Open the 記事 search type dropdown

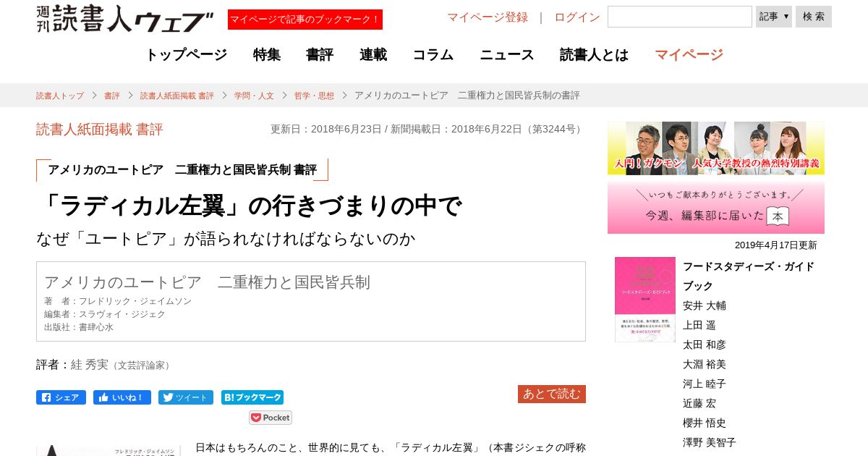[x=773, y=17]
